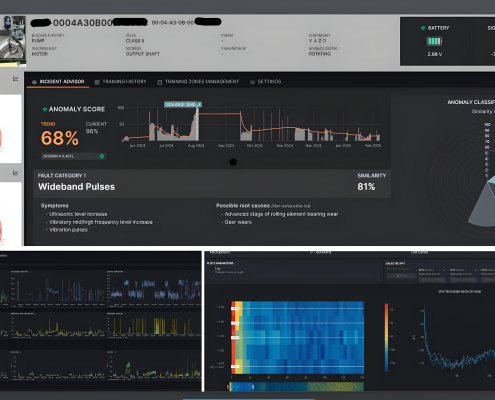Click the current 96% anomaly value

[x=92, y=131]
